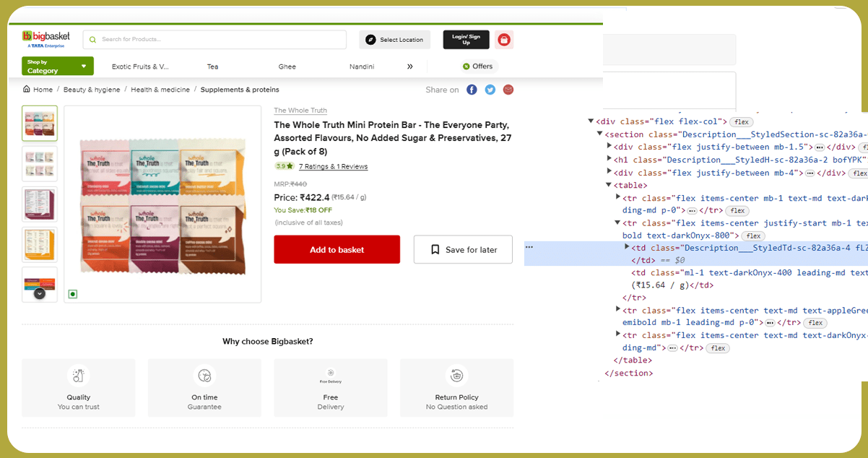Click the down arrow on the last thumbnail

[40, 293]
